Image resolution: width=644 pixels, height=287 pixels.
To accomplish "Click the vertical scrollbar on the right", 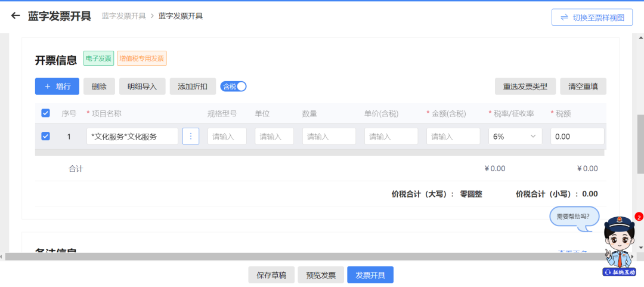I will pyautogui.click(x=640, y=143).
